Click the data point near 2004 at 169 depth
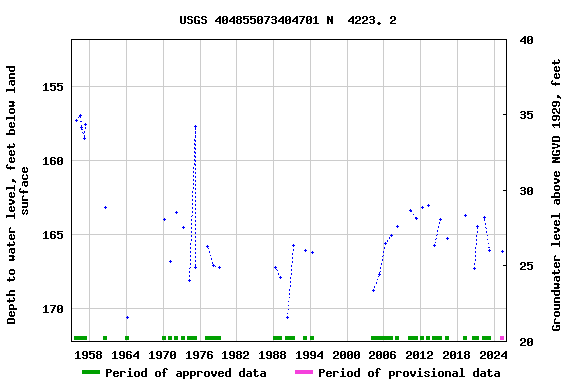Image resolution: width=576 pixels, height=384 pixels. coord(374,291)
